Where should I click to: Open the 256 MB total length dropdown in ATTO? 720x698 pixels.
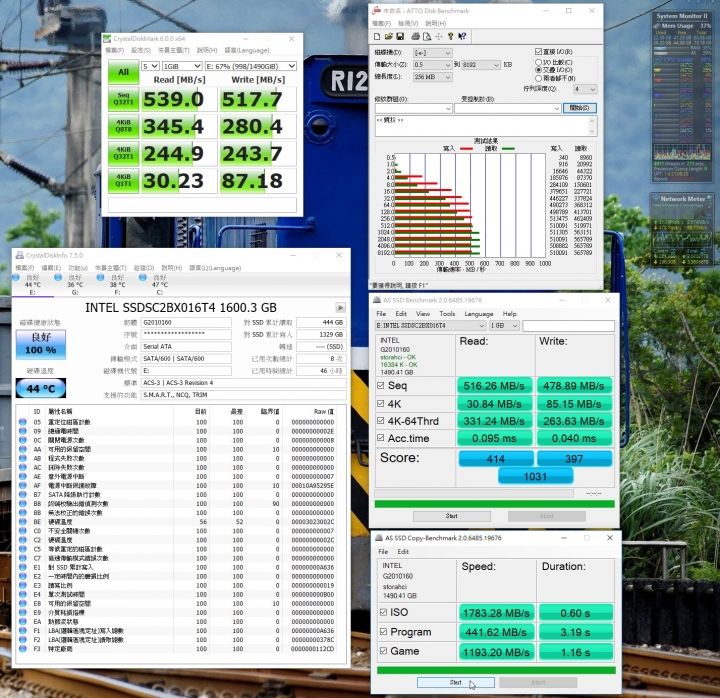[432, 77]
